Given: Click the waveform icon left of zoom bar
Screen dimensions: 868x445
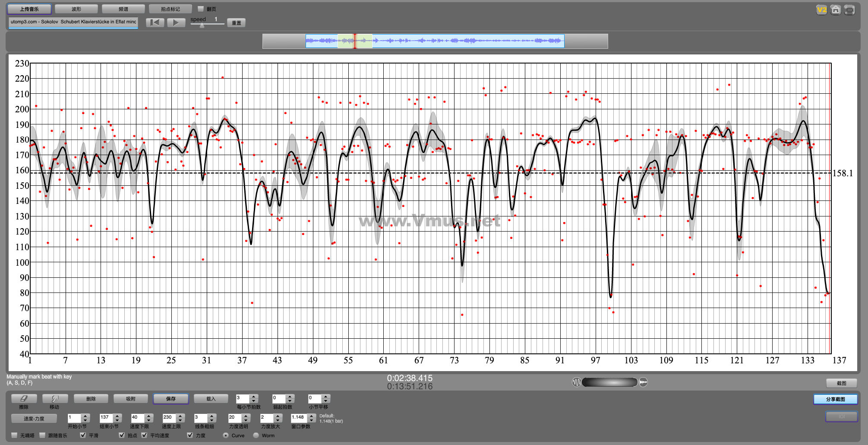Looking at the screenshot, I should coord(576,382).
